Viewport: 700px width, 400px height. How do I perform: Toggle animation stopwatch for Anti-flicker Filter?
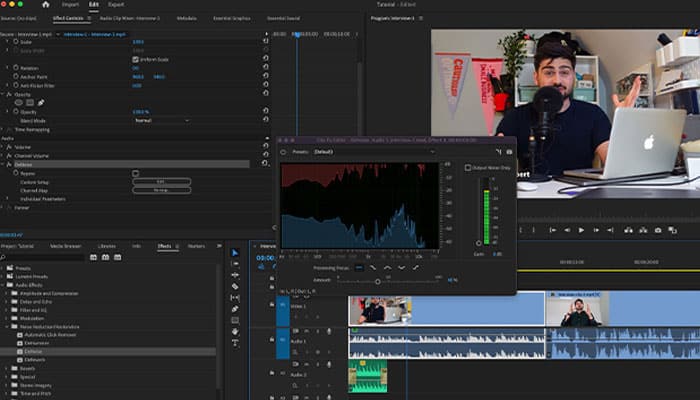pyautogui.click(x=16, y=85)
